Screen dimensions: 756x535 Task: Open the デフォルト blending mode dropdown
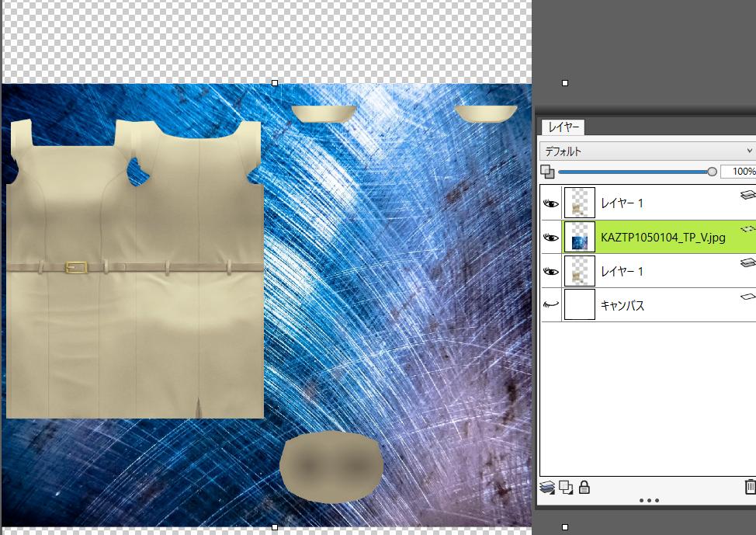(644, 150)
